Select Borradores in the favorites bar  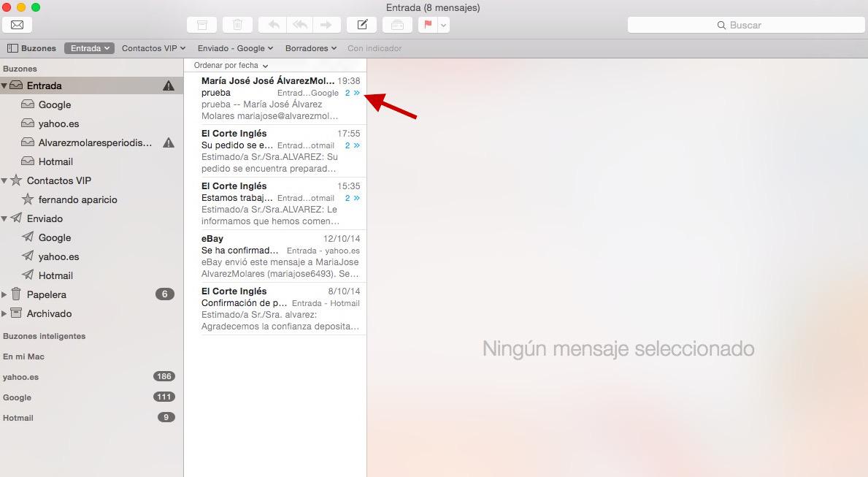(310, 48)
